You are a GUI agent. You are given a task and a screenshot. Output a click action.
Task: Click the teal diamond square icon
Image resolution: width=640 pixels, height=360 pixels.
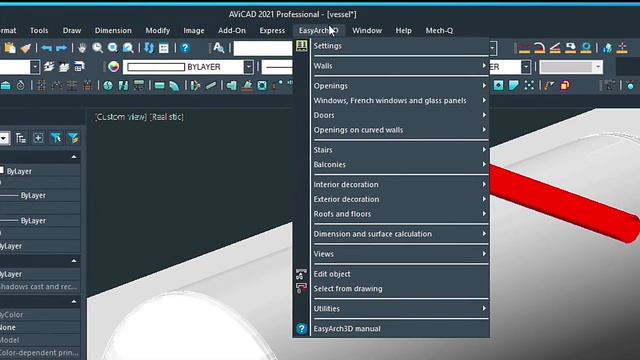(x=498, y=85)
